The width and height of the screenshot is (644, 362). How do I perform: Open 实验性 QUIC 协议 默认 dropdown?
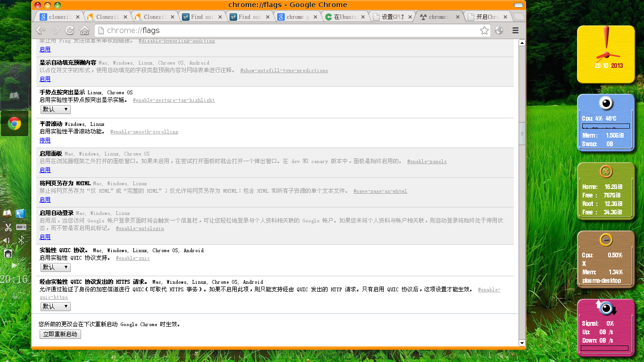55,267
